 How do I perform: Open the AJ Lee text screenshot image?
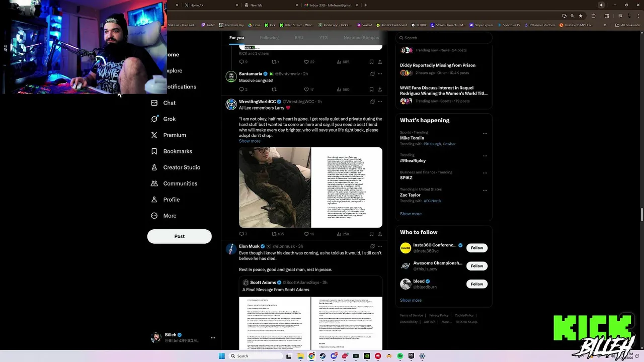347,188
